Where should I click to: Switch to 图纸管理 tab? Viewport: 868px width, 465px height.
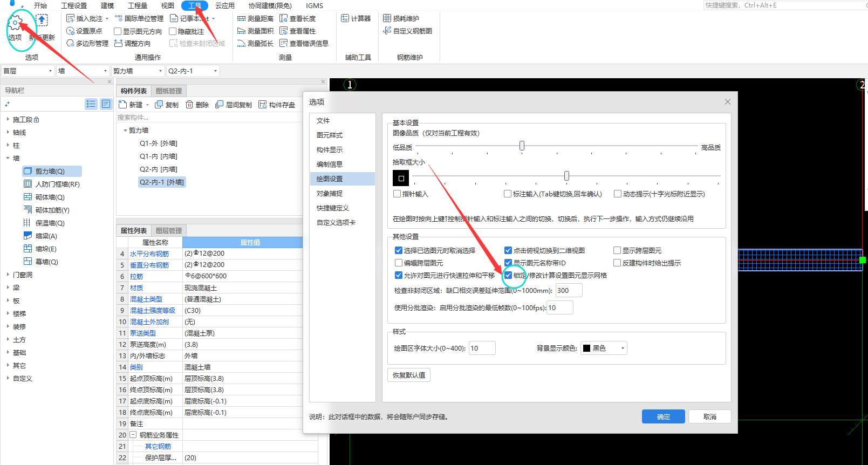coord(169,91)
